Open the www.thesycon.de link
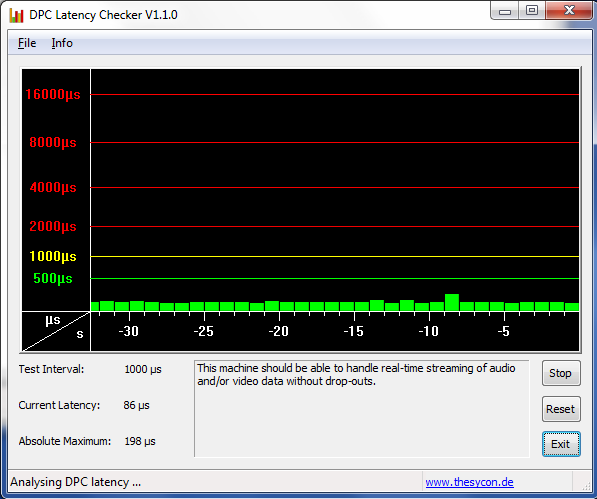Viewport: 597px width, 499px height. point(469,482)
